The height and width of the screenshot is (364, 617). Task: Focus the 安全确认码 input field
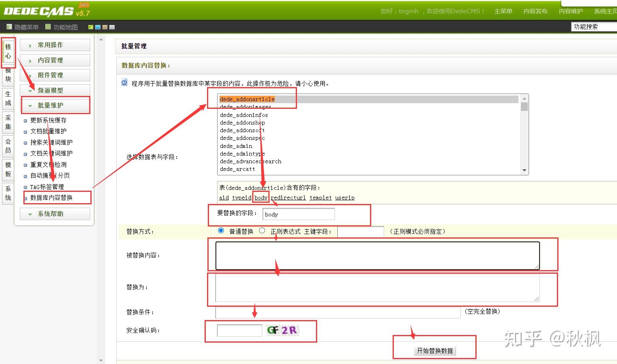coord(240,330)
